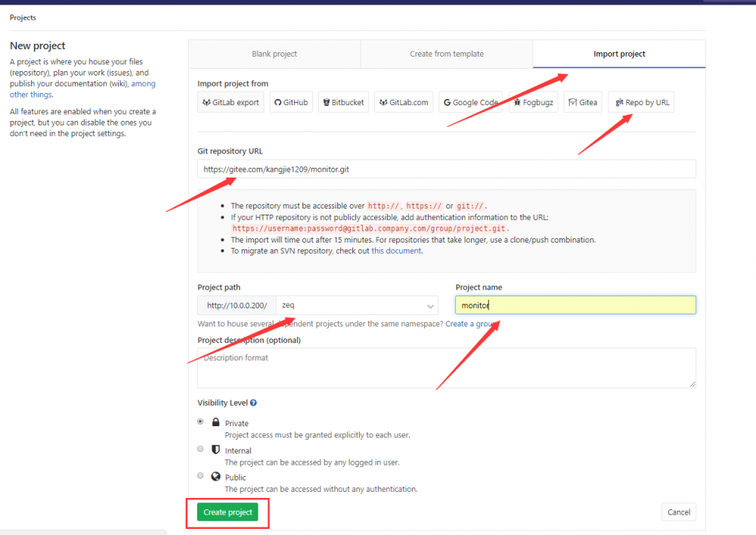Choose Internal visibility for the project
This screenshot has width=756, height=535.
200,449
